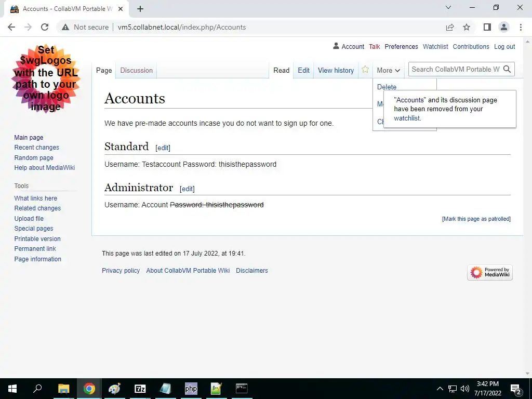Open Random page in sidebar
This screenshot has height=399, width=532.
34,157
